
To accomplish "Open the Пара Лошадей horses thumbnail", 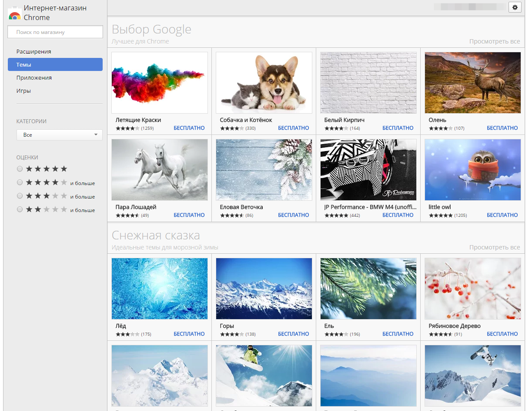I will pyautogui.click(x=159, y=170).
